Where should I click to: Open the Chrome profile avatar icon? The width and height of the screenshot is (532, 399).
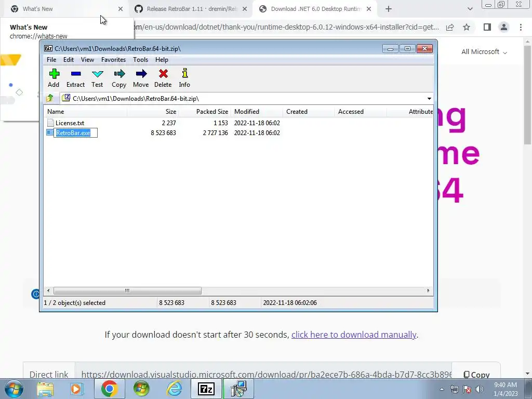point(504,27)
